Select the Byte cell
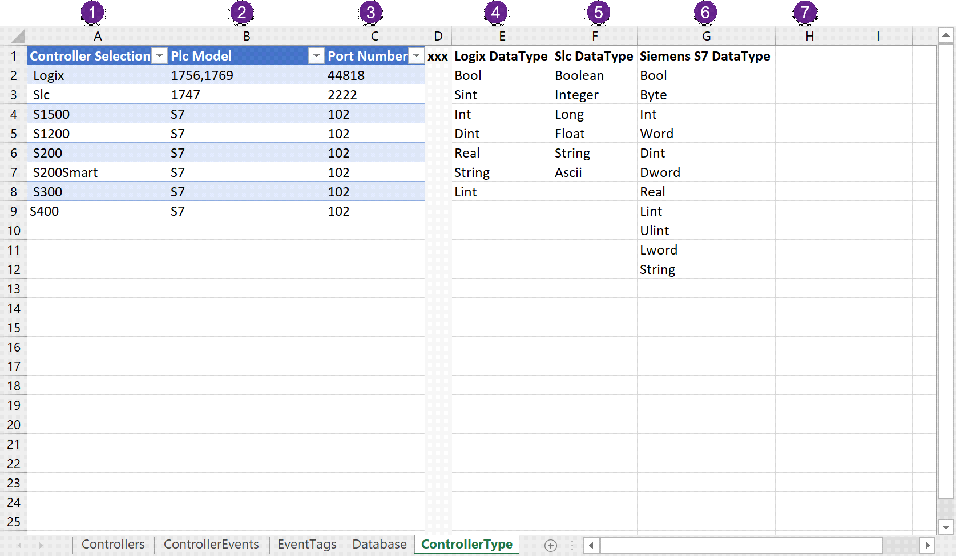This screenshot has height=557, width=957. point(706,95)
